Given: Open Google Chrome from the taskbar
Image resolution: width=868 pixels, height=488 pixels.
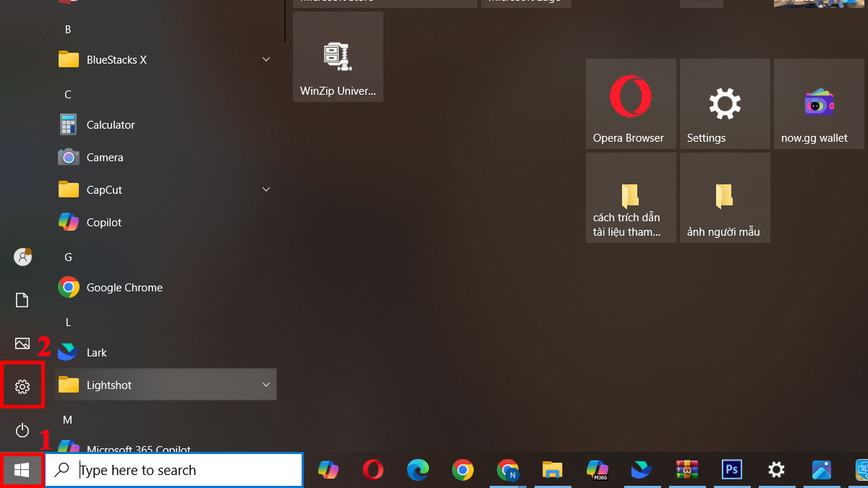Looking at the screenshot, I should 463,471.
